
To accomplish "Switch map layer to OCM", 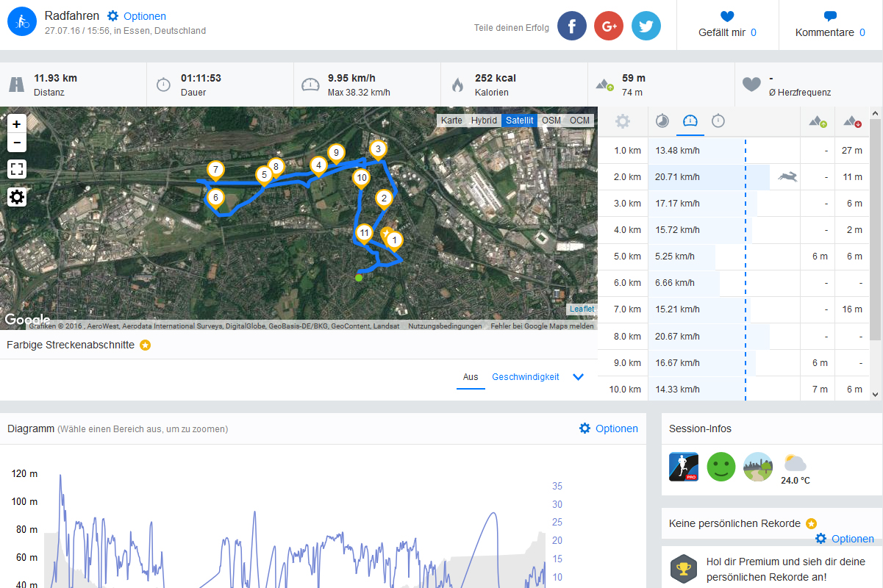I will click(579, 121).
